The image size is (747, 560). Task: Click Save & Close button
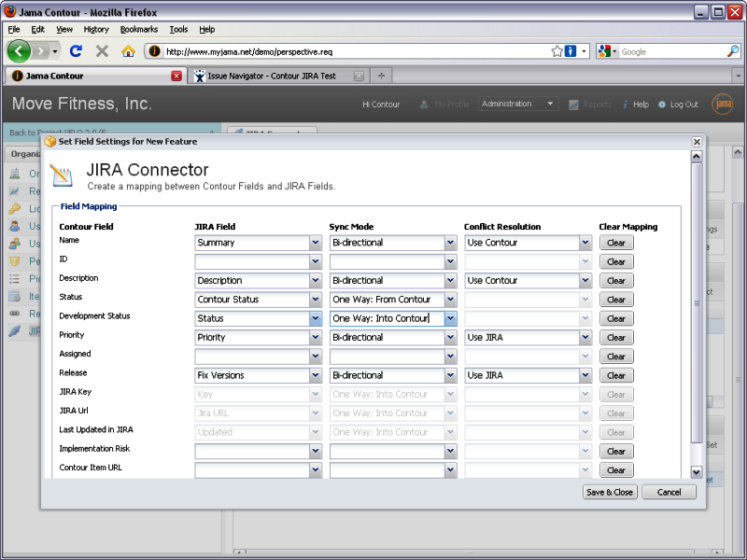[x=610, y=492]
